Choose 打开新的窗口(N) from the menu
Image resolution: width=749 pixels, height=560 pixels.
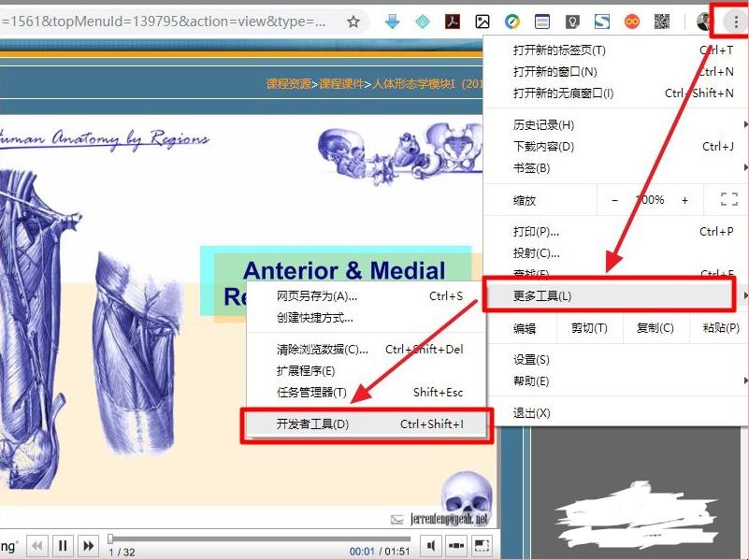(615, 72)
